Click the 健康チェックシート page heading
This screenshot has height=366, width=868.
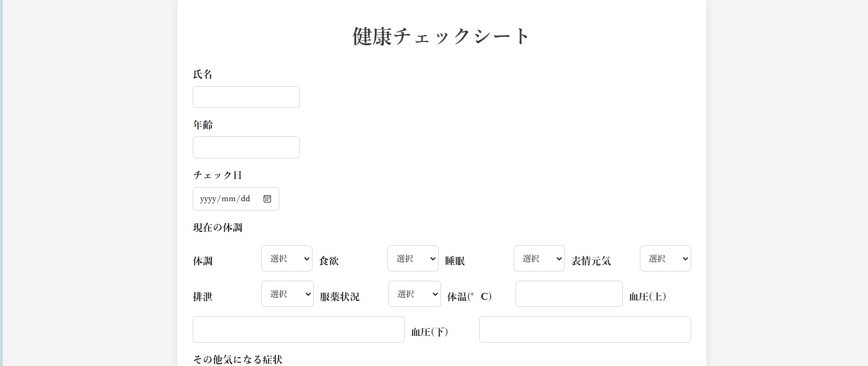coord(441,36)
